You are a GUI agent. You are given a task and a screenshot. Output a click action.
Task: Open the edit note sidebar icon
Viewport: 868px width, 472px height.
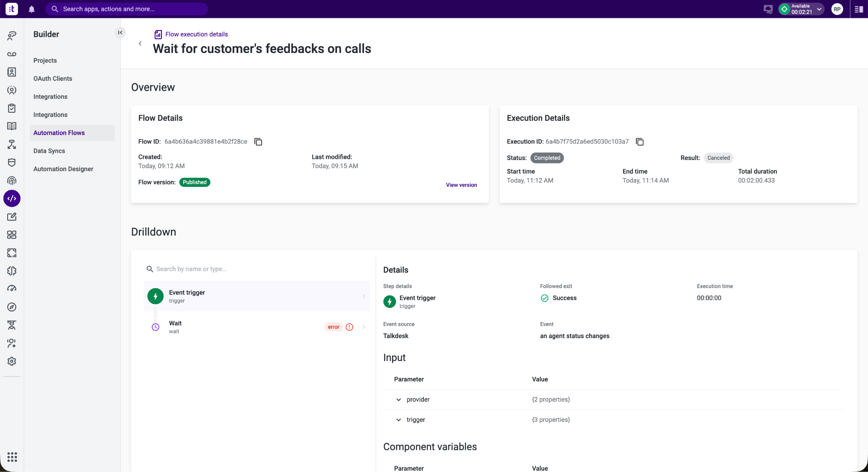tap(12, 217)
